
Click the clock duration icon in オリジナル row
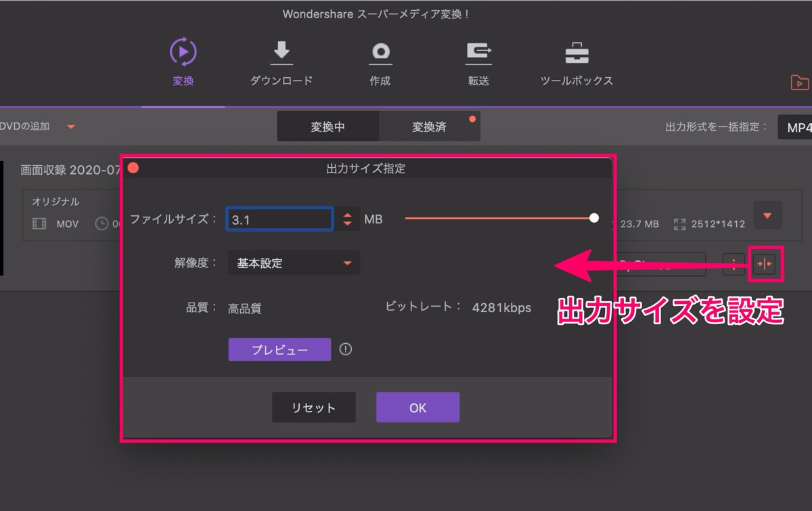tap(102, 223)
